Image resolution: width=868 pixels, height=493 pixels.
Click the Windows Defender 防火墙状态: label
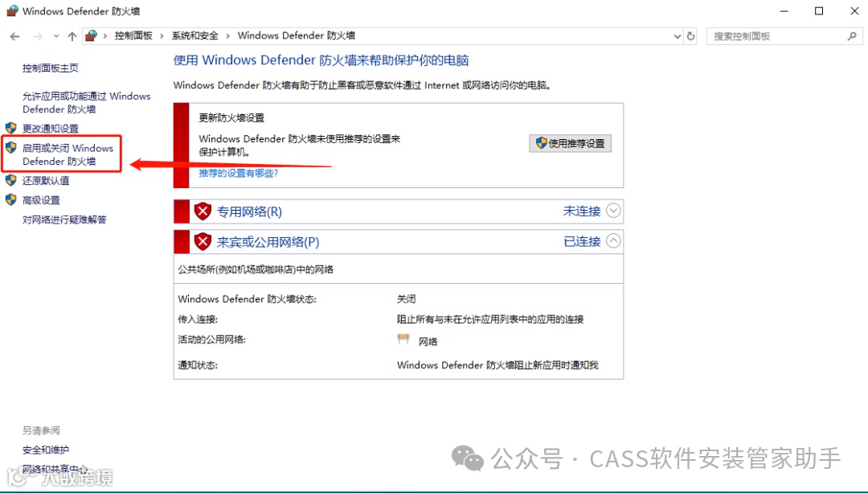pyautogui.click(x=248, y=299)
